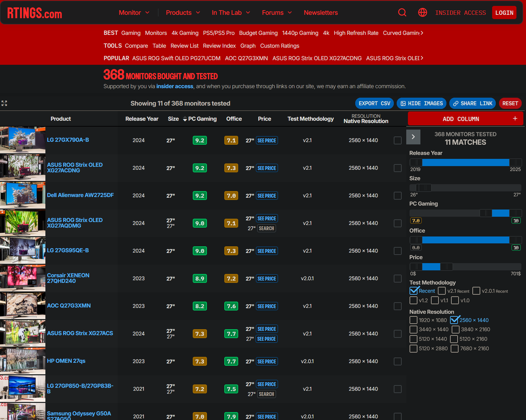Click SEE PRICE for Dell Alienware AW2725DF
Screen dimensions: 526x420
point(266,196)
